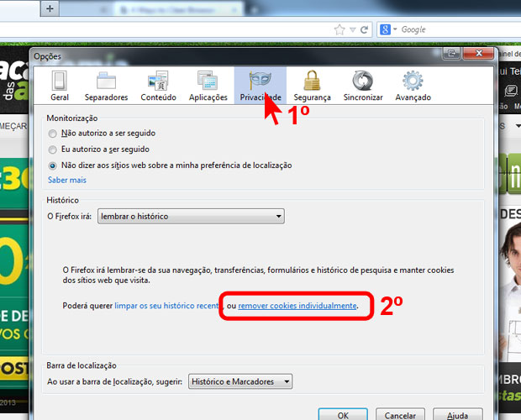This screenshot has width=521, height=420.
Task: Open the Sincronizar options panel
Action: (x=363, y=86)
